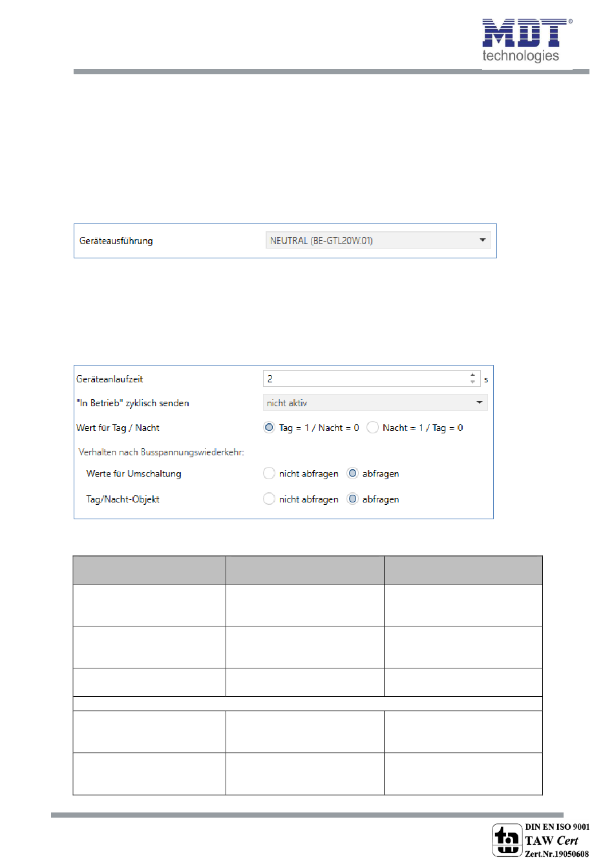Decrease Geräteanlaufzeit with the down arrow
The image size is (614, 868).
pos(472,382)
